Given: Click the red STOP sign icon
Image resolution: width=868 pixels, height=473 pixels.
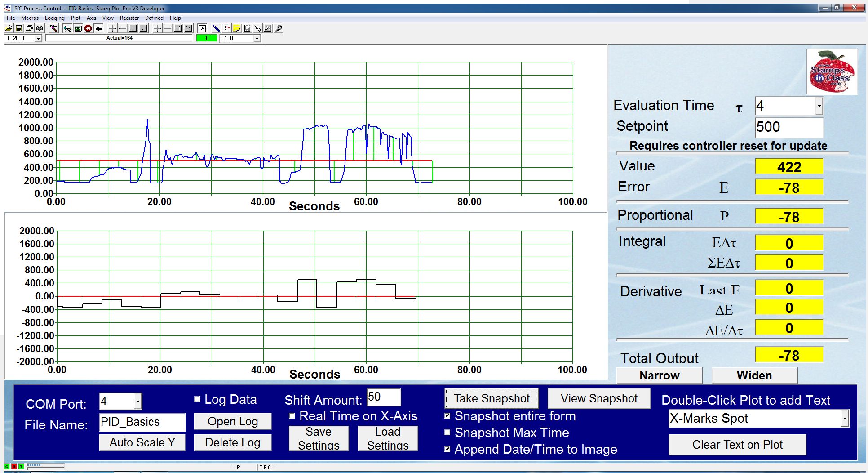Looking at the screenshot, I should coord(88,28).
